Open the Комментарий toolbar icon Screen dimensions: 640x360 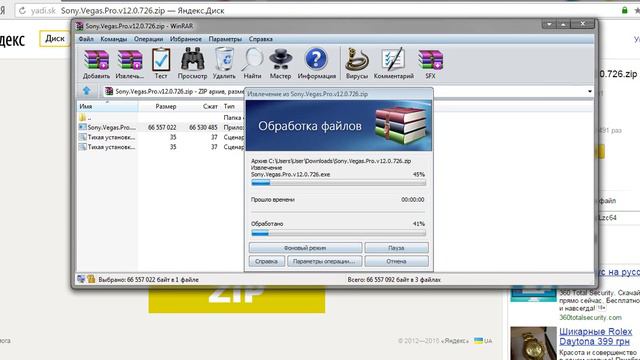tap(393, 64)
